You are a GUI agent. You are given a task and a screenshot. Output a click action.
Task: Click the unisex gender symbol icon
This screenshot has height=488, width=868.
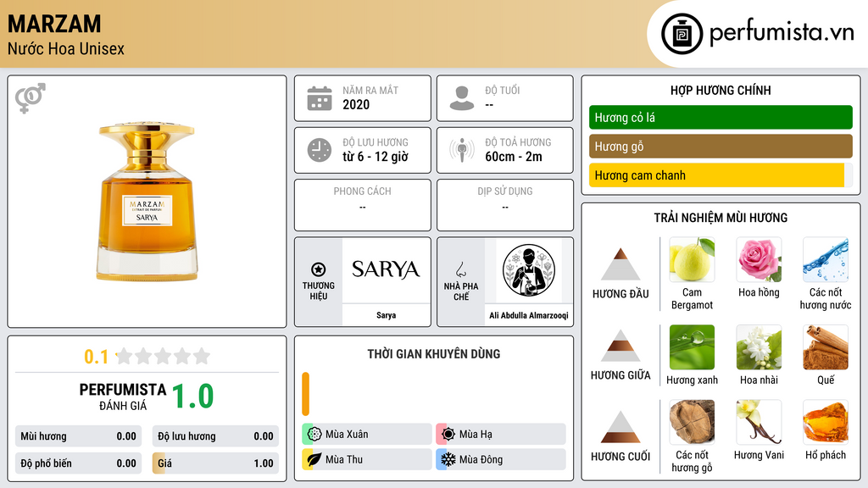[x=31, y=98]
